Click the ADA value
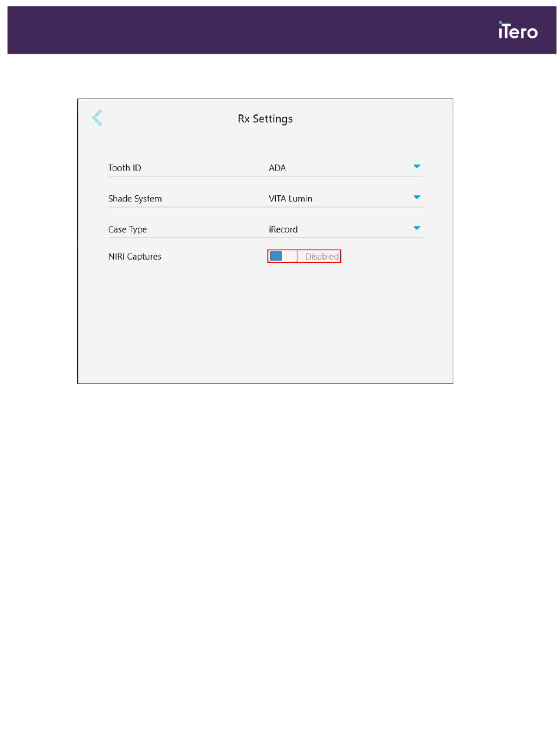 [277, 168]
